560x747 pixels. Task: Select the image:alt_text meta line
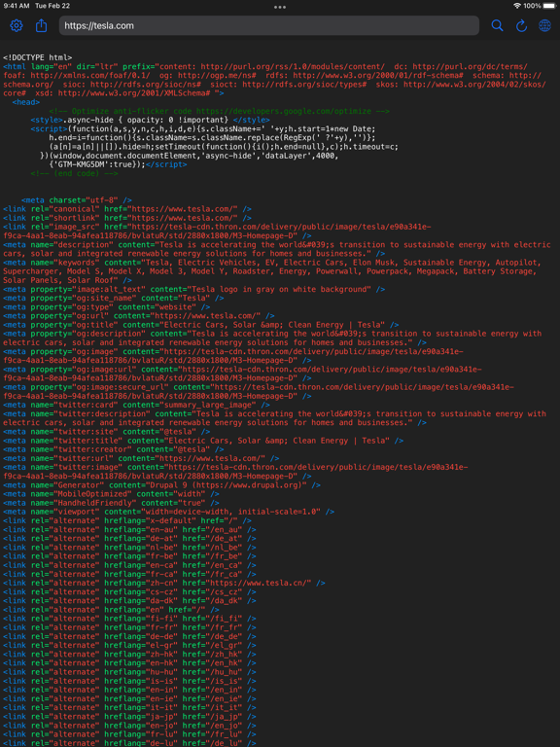point(193,289)
